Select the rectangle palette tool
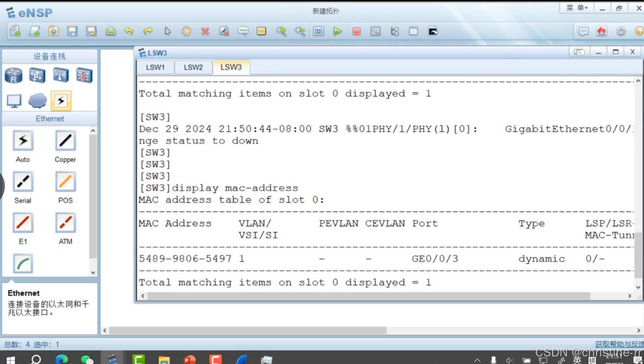644x364 pixels. coord(261,31)
